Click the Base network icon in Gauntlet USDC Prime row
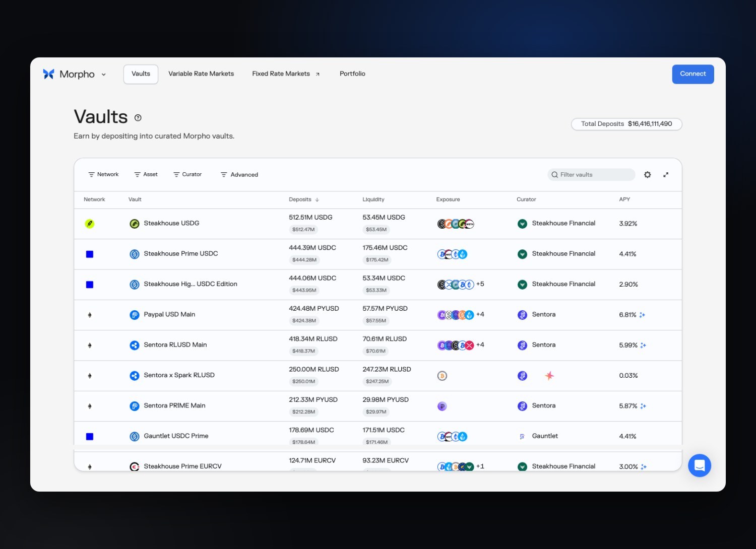Image resolution: width=756 pixels, height=549 pixels. pyautogui.click(x=90, y=437)
